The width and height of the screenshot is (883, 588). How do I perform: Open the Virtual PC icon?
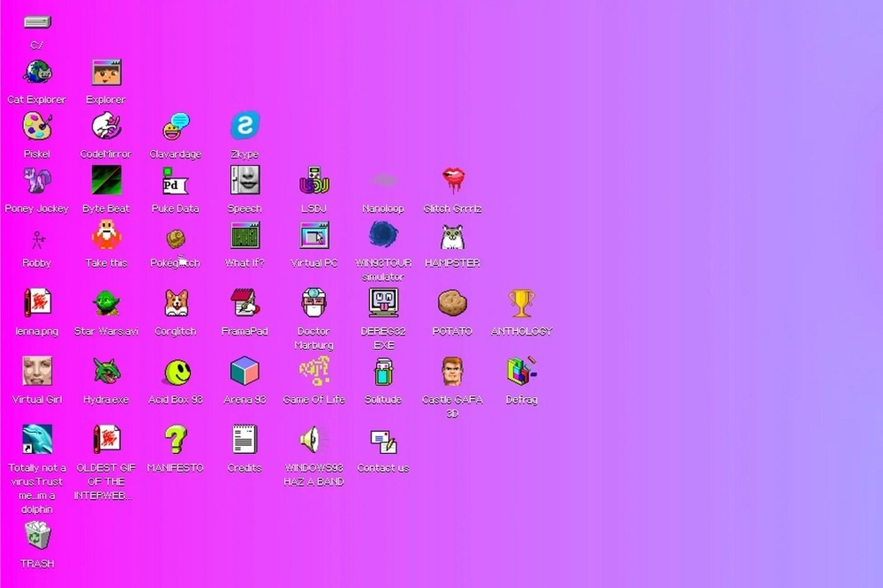(314, 236)
